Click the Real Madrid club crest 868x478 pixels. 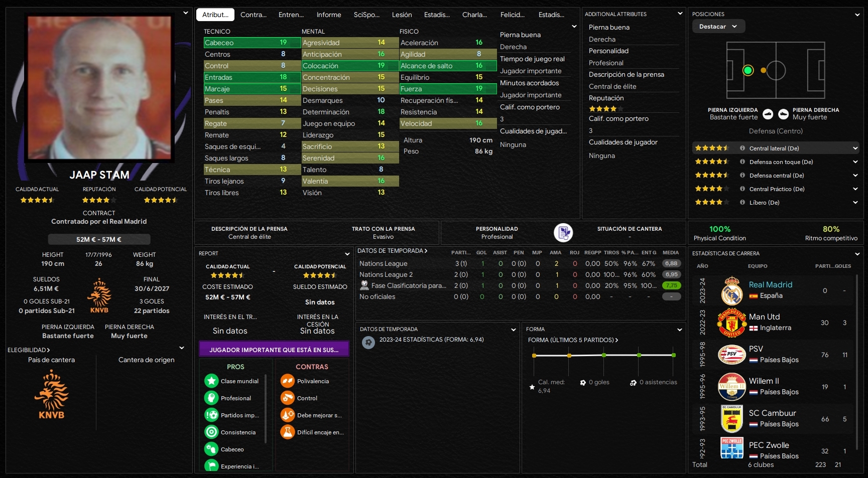coord(732,291)
